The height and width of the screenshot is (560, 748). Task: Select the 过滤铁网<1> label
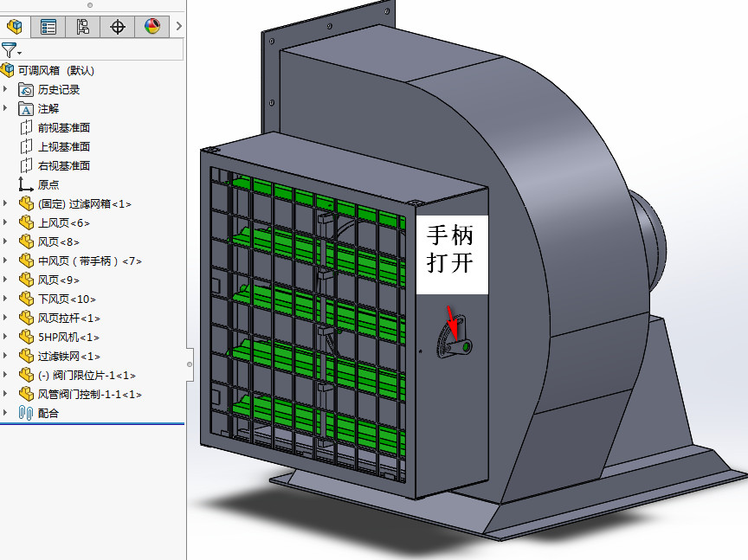[69, 357]
